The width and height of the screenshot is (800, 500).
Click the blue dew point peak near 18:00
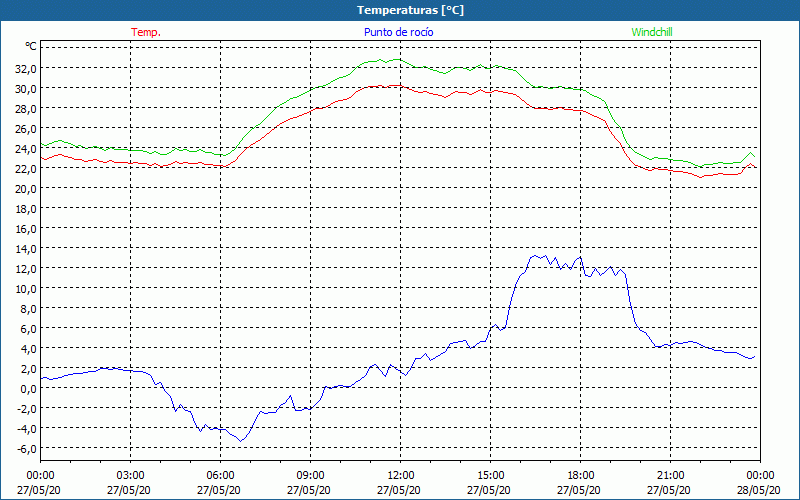pyautogui.click(x=579, y=258)
